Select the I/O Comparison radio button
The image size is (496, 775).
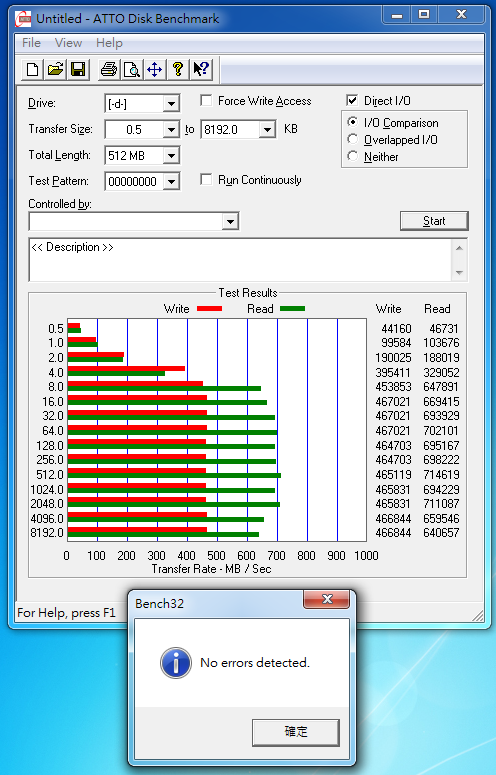coord(353,122)
